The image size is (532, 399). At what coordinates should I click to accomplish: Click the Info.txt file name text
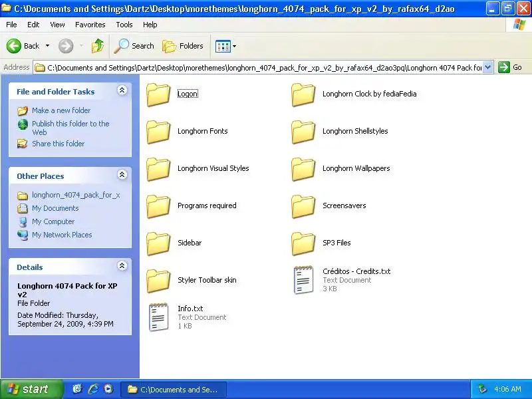click(x=190, y=309)
